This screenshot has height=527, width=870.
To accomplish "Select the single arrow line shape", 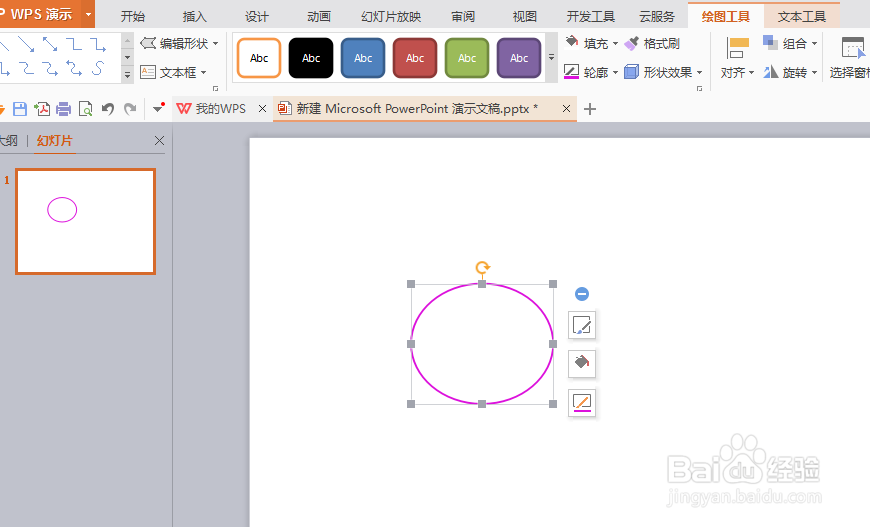I will [x=26, y=44].
